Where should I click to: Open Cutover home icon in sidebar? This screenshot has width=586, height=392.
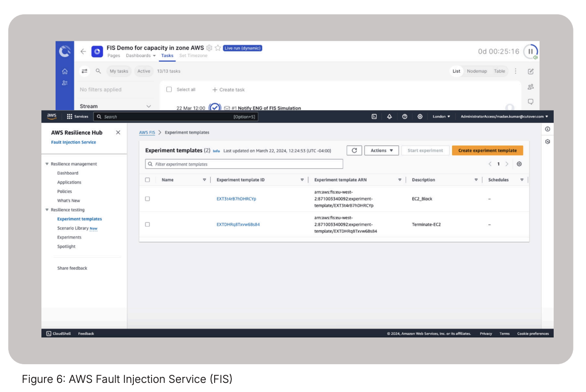click(x=65, y=71)
